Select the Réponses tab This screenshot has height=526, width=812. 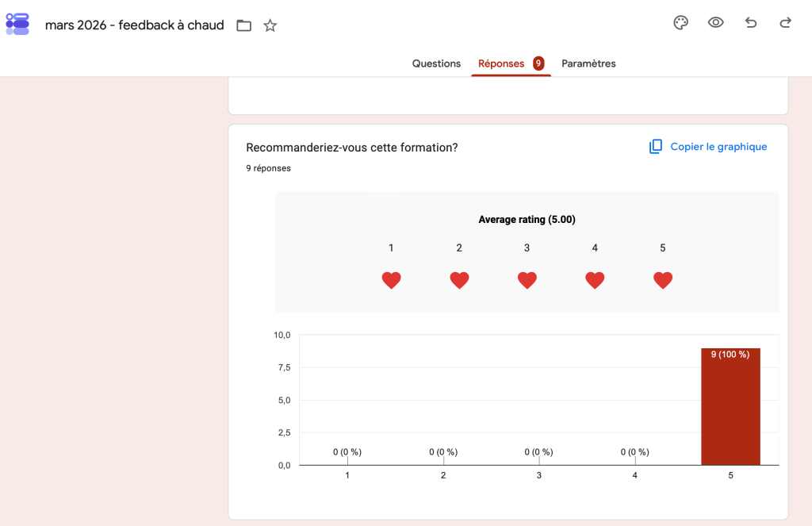click(501, 63)
